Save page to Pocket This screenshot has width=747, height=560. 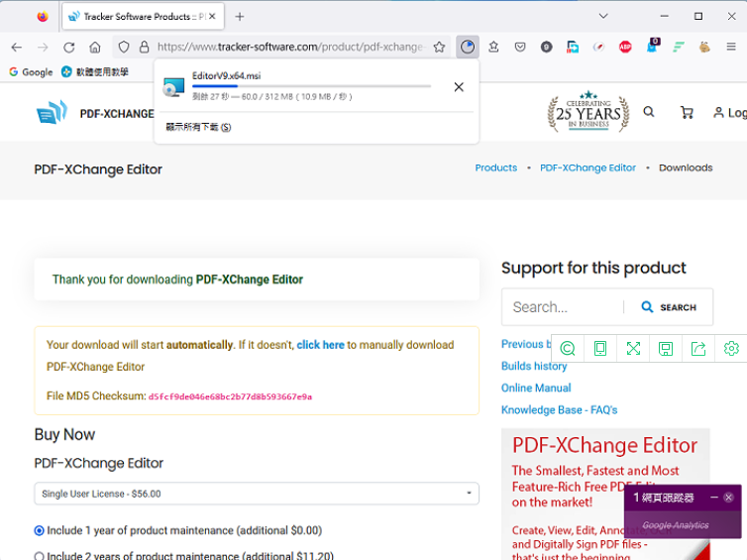pyautogui.click(x=520, y=47)
